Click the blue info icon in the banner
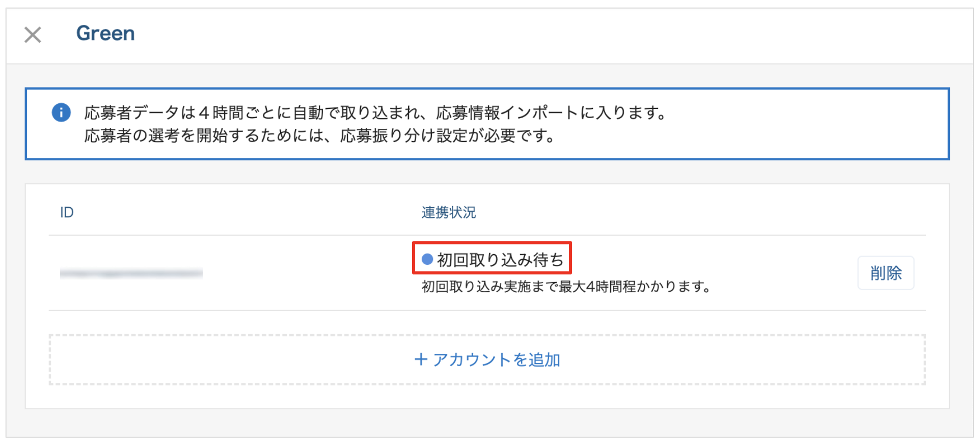This screenshot has width=980, height=445. point(61,113)
